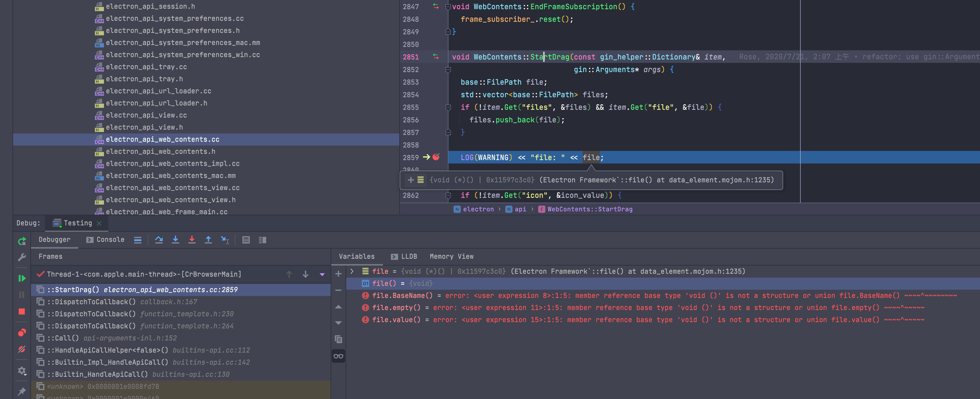Screen dimensions: 980x399
Task: Open electron_api_web_contents.h in the file tree
Action: pyautogui.click(x=160, y=152)
